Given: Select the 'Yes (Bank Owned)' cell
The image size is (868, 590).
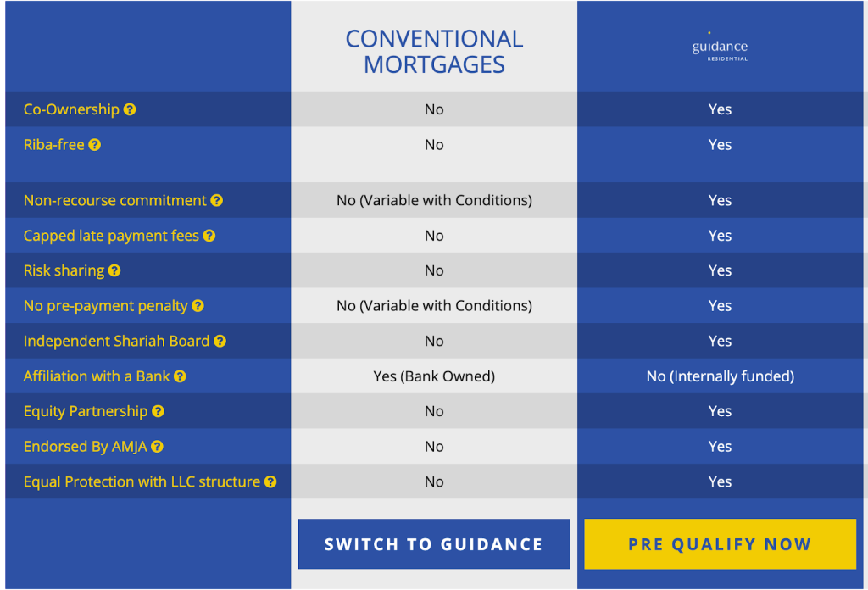Looking at the screenshot, I should 434,376.
